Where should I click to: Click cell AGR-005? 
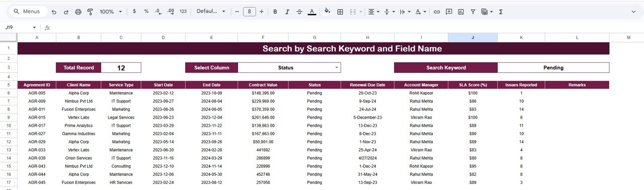point(37,93)
